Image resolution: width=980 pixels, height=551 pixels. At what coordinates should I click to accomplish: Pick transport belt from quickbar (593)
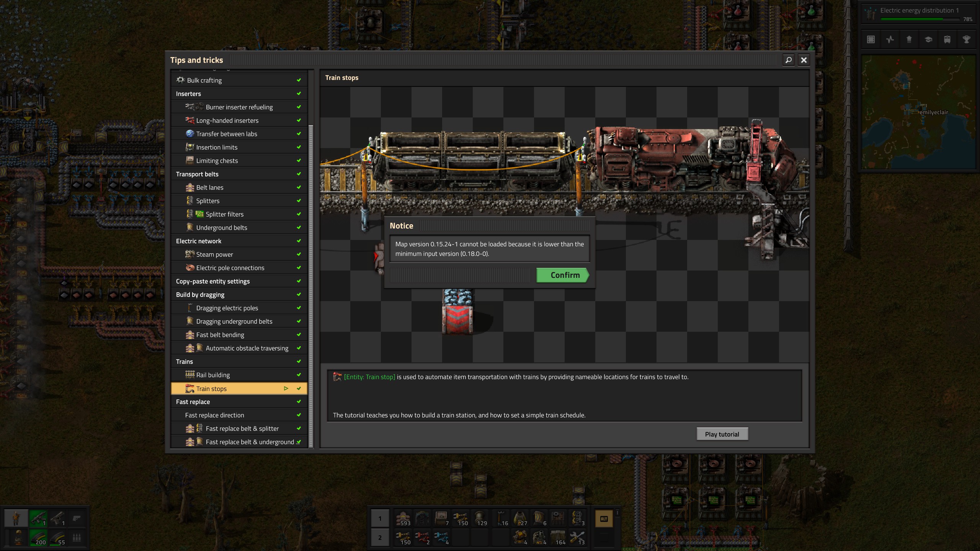point(403,518)
